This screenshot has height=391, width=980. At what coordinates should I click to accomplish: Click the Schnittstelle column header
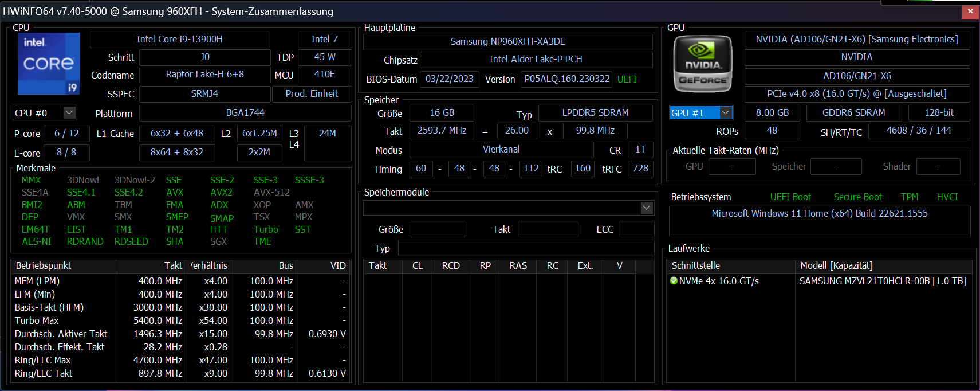[696, 265]
